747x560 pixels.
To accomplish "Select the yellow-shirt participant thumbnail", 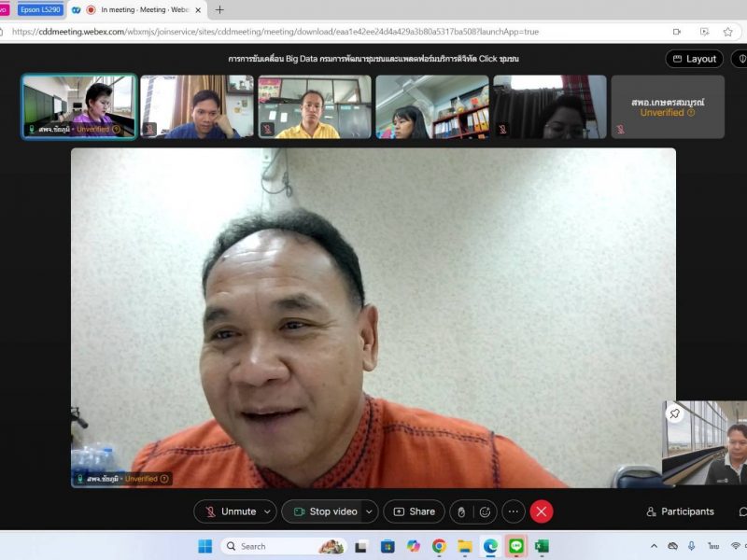I will (x=315, y=107).
